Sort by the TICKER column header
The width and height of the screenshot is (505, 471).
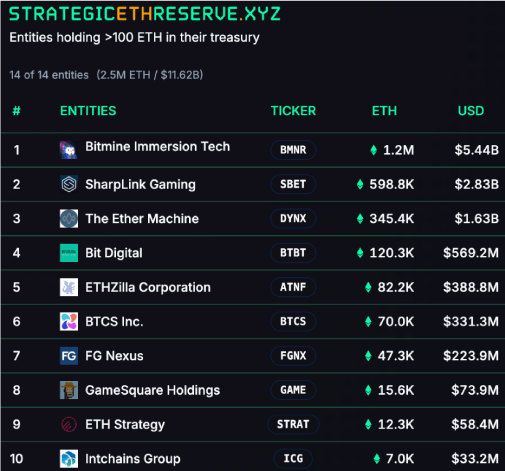(293, 111)
